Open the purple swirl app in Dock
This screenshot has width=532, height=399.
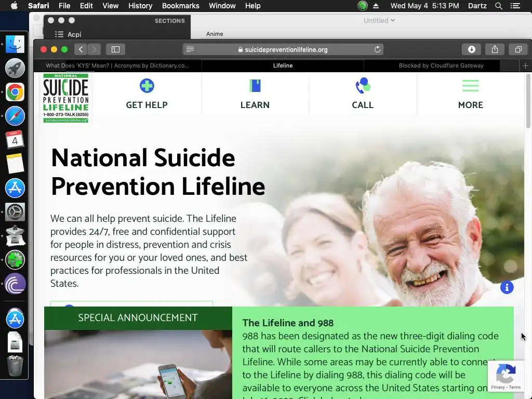click(15, 284)
